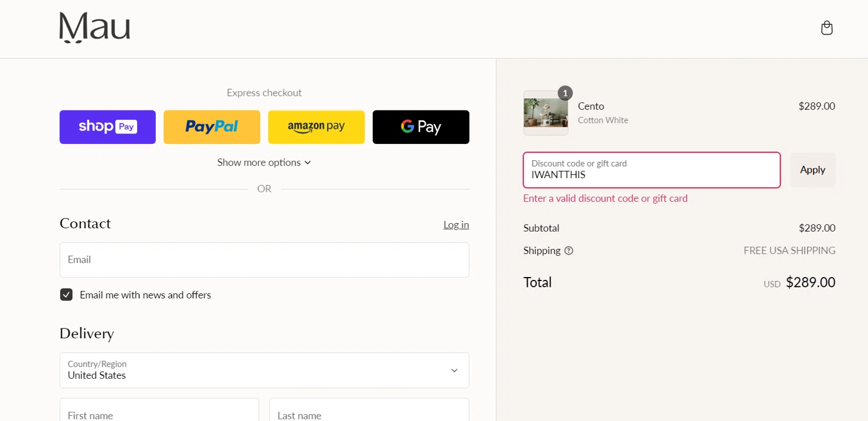Uncheck Email me with news and offers
Screen dimensions: 868x421
67,295
